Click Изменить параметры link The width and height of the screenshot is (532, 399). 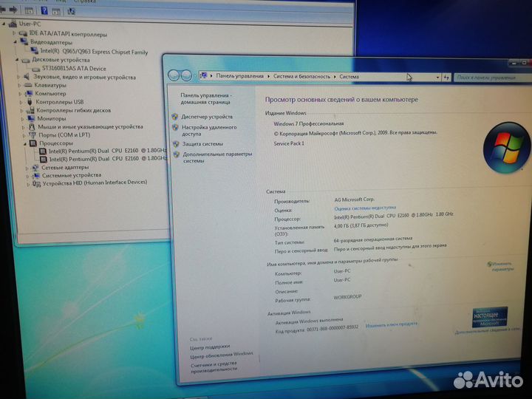(501, 266)
